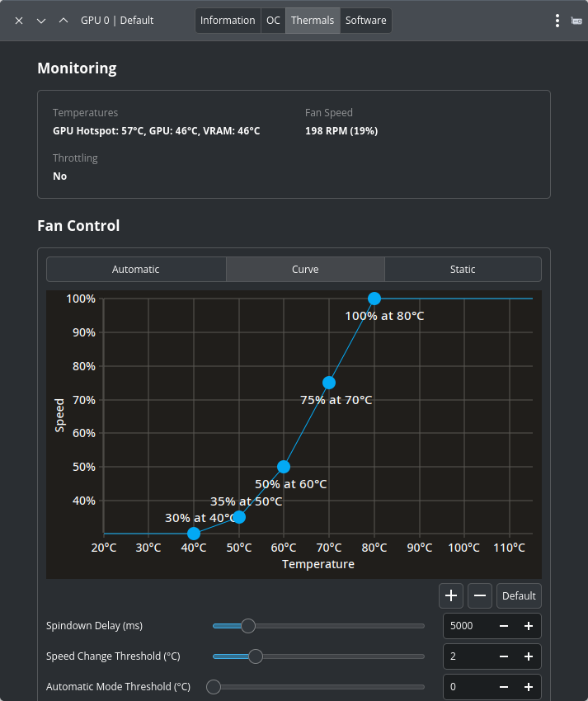The image size is (588, 701).
Task: Open the Software tab
Action: pos(365,21)
